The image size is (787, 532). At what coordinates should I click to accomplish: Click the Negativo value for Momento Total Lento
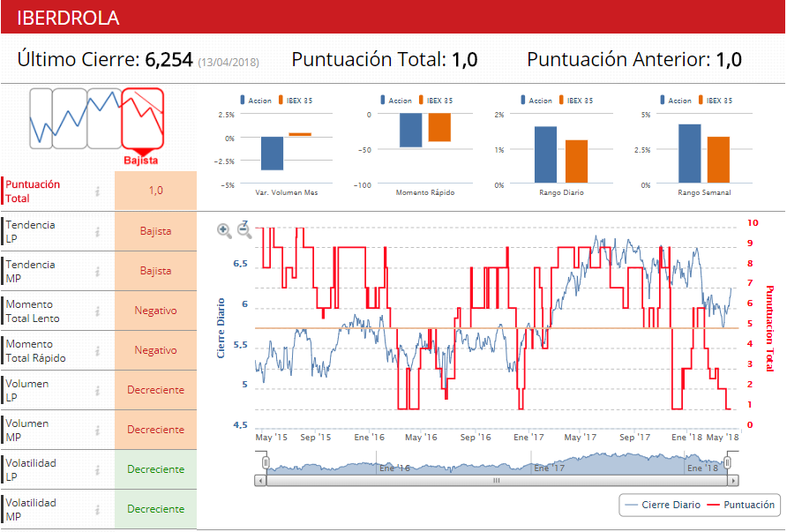click(x=155, y=311)
